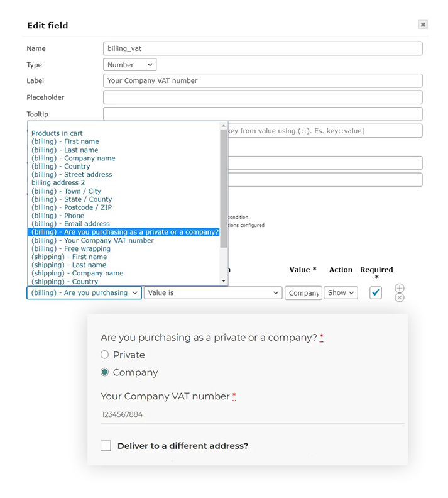Open the Action dropdown showing Show
This screenshot has height=498, width=448.
coord(341,293)
